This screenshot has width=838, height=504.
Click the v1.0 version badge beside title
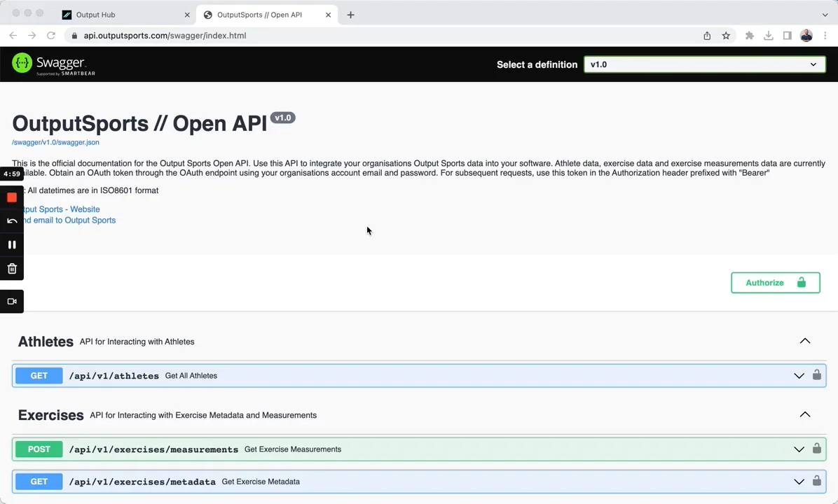pos(282,118)
